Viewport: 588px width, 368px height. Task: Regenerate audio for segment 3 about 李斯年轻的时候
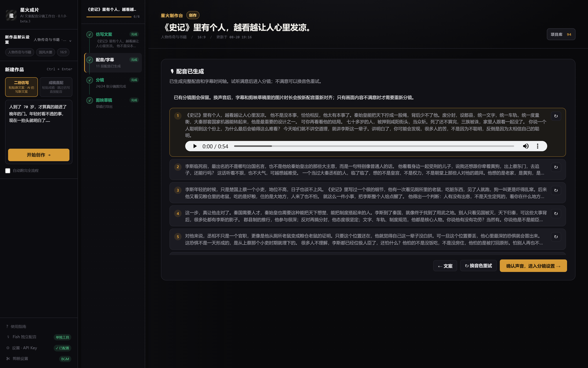click(556, 191)
